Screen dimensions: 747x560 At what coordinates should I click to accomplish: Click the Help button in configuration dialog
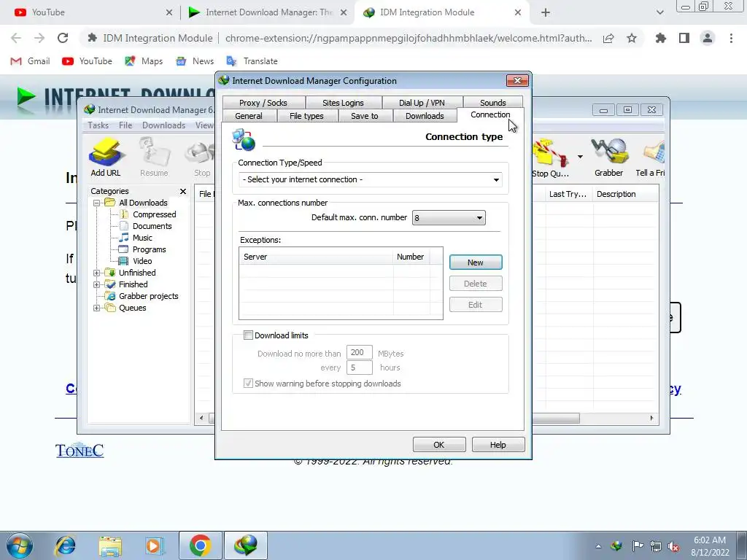point(498,445)
